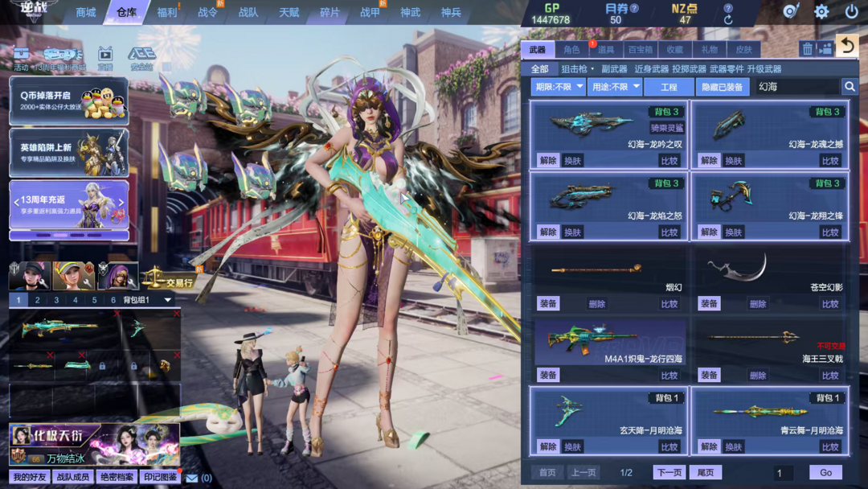Switch to the 百宝箱 tab

pos(640,49)
